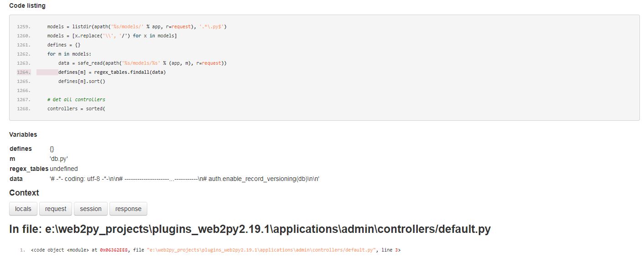Screen dimensions: 644x273
Task: Show the session context details
Action: pyautogui.click(x=90, y=209)
